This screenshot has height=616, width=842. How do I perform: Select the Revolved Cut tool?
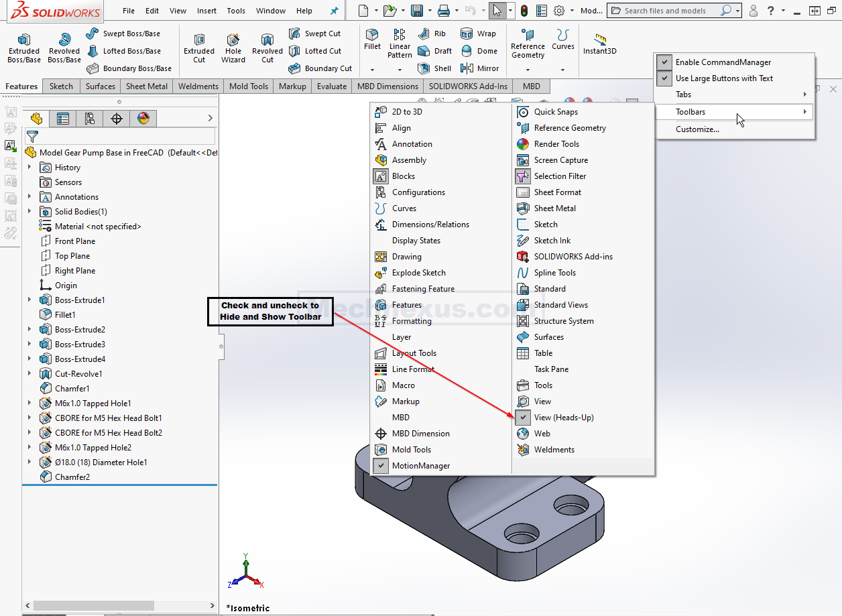point(267,41)
